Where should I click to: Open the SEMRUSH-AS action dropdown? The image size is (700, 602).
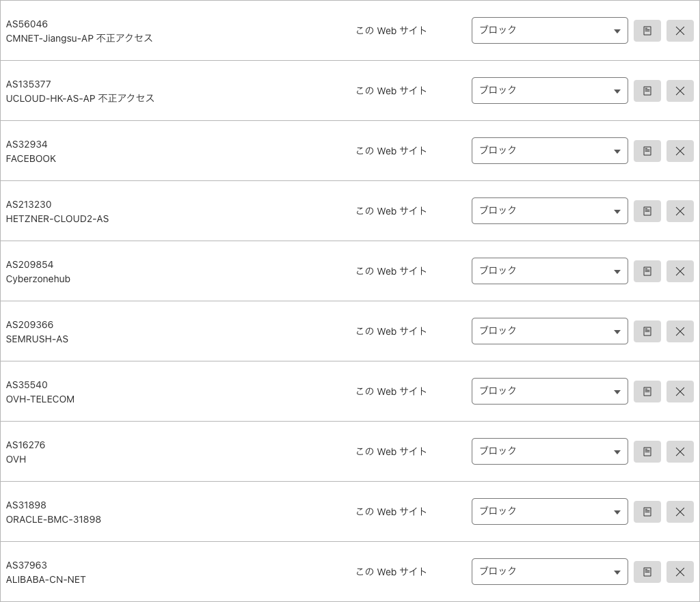pos(549,331)
